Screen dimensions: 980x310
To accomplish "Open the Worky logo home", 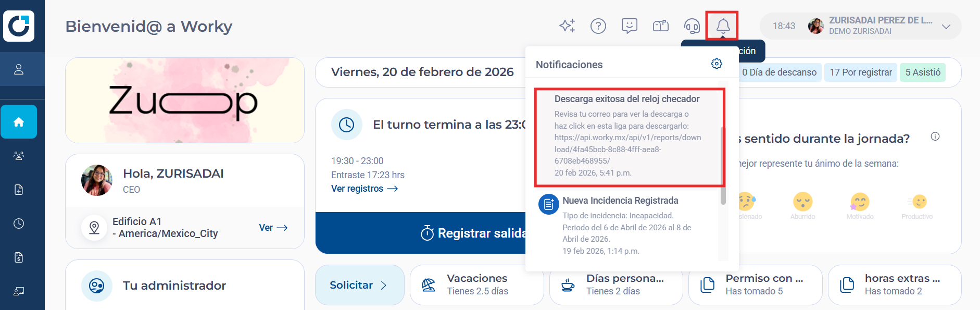I will click(x=19, y=26).
